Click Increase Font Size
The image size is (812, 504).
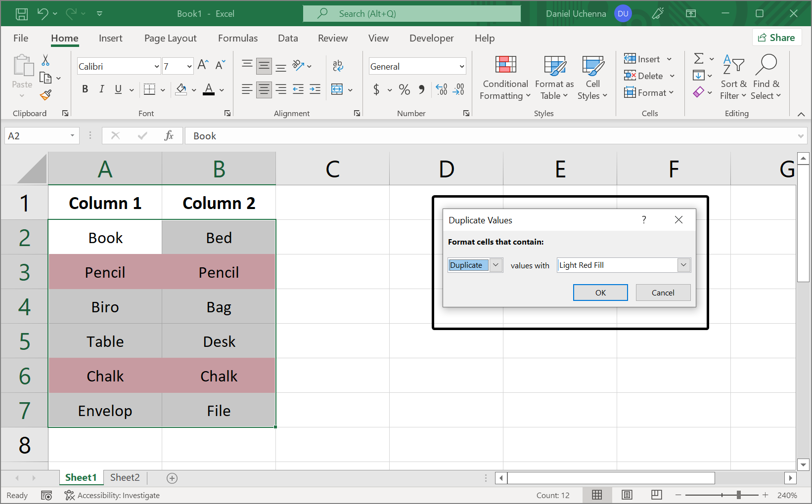tap(202, 64)
